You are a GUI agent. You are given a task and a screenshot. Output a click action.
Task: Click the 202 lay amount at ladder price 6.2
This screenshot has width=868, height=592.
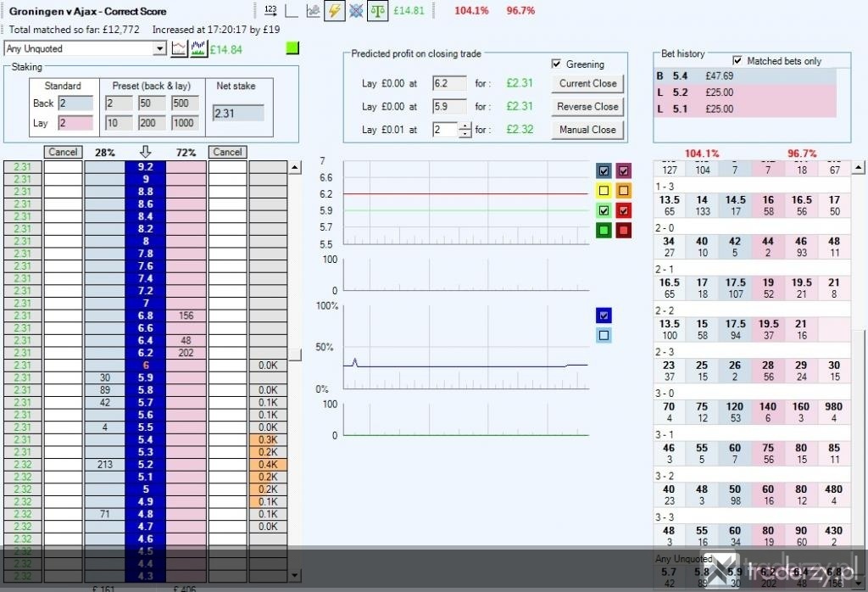coord(186,353)
